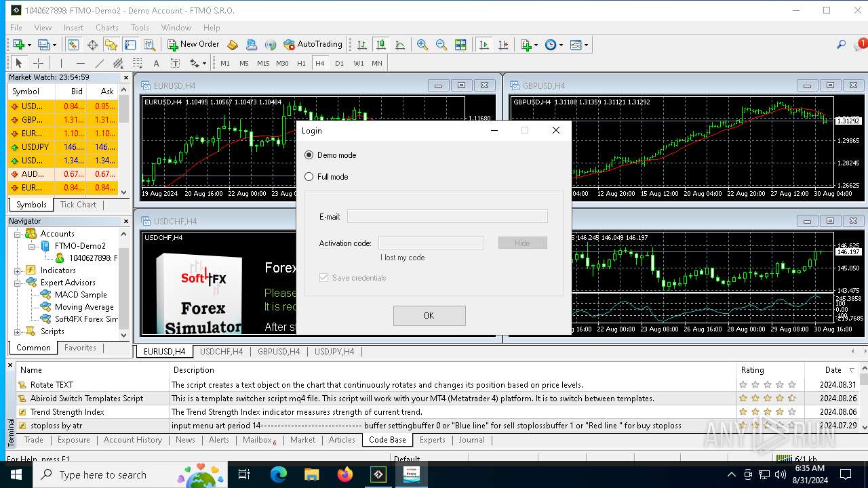Toggle the Market Watch toolbar icon
Screen dimensions: 868x488
73,45
